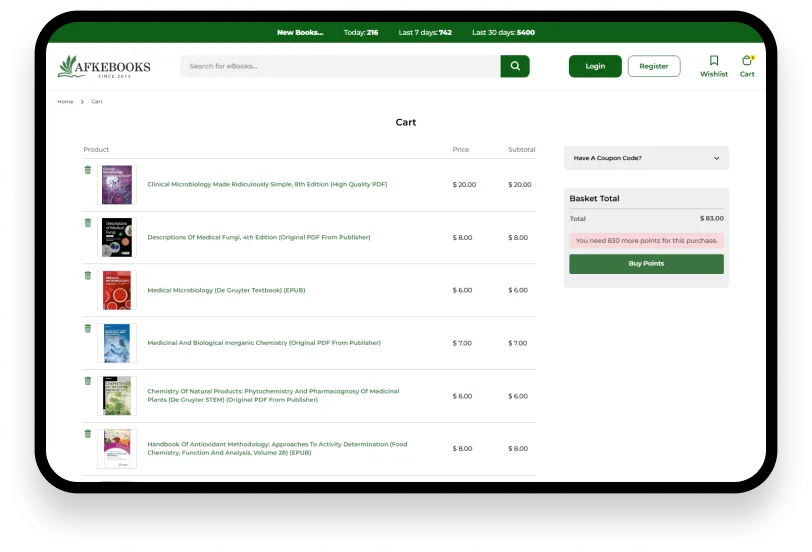Viewport: 812px width, 552px height.
Task: Click the Register button
Action: pos(654,66)
